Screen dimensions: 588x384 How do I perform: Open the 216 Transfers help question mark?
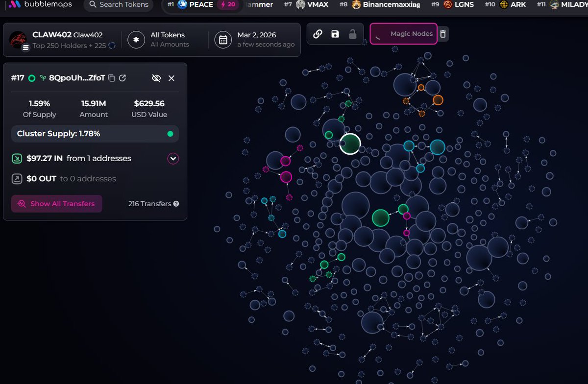click(x=176, y=204)
